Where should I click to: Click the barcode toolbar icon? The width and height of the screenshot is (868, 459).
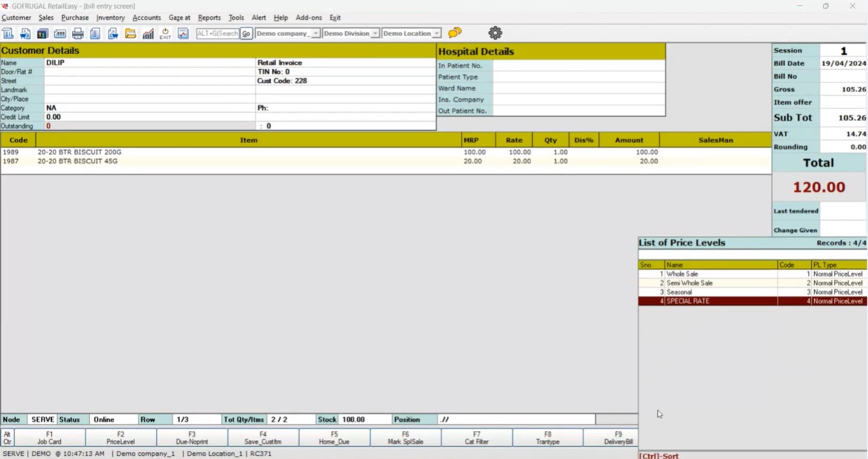[x=60, y=33]
